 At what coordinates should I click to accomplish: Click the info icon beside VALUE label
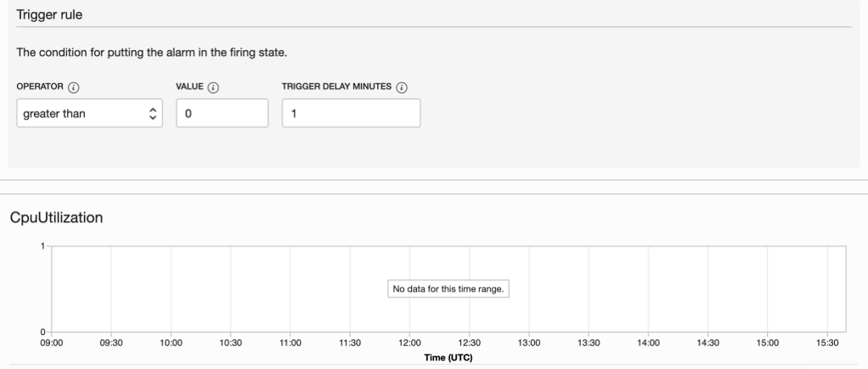pos(212,87)
